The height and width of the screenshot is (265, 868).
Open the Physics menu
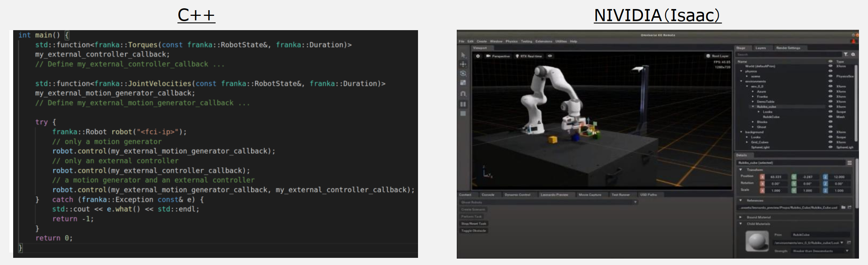point(511,41)
